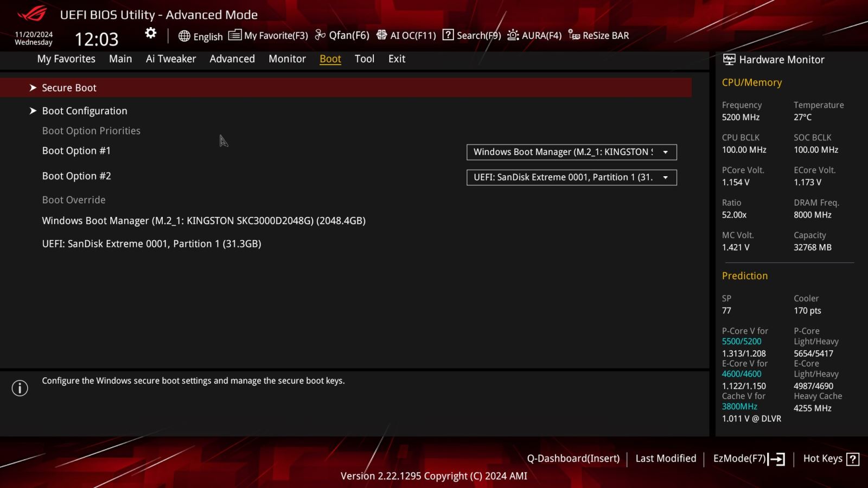Screen dimensions: 868x488
Task: Open the Tool tab
Action: coord(365,59)
